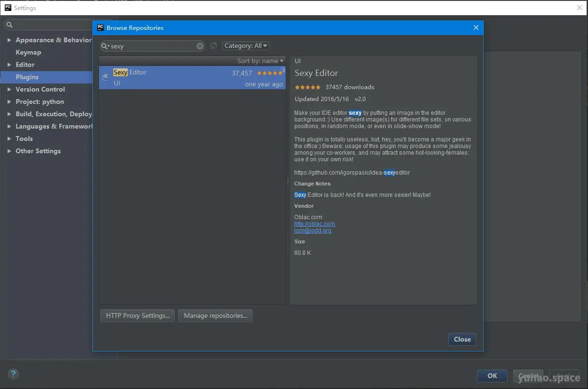
Task: Select Keymap in the settings sidebar
Action: tap(28, 52)
